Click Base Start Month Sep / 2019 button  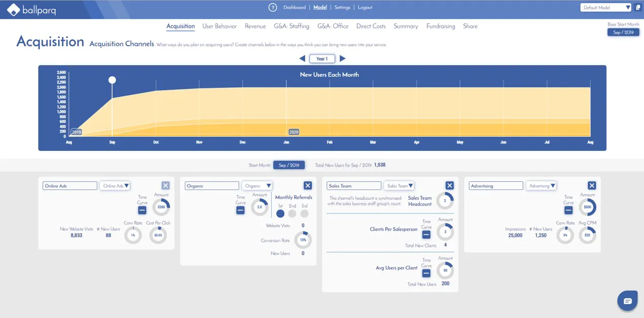623,33
